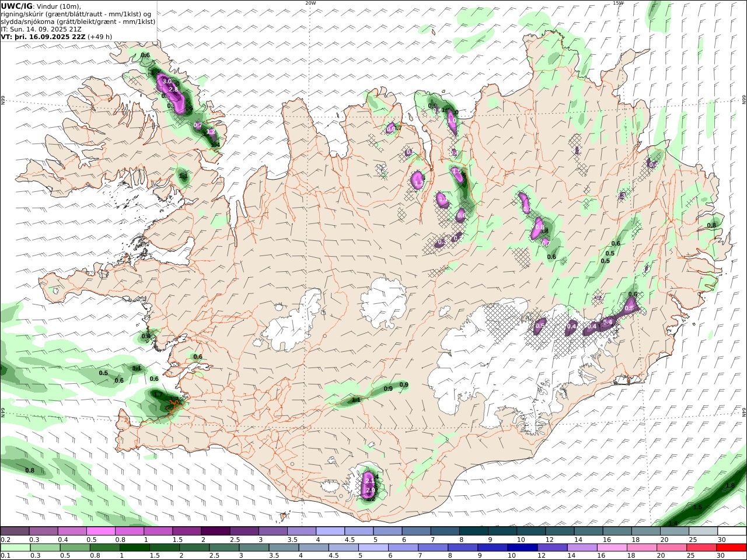Select the lavender lower swatch between 14 and 16
Image resolution: width=747 pixels, height=560 pixels.
pos(582,548)
